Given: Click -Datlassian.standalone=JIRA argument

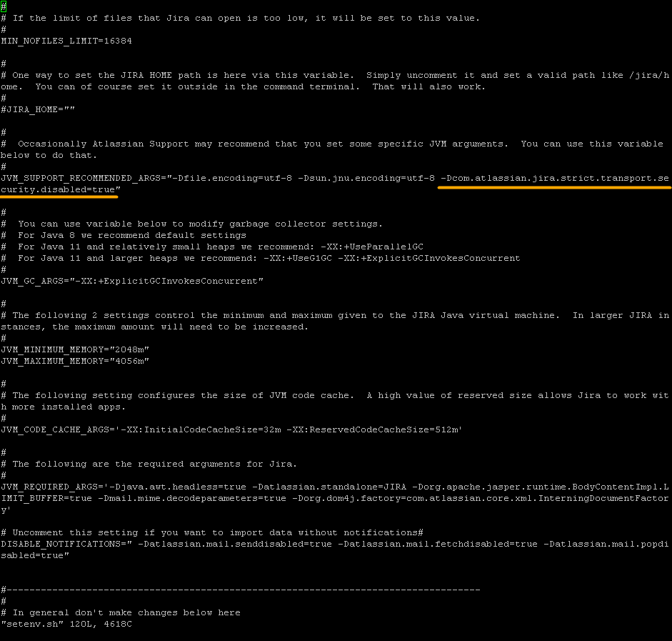Looking at the screenshot, I should pos(329,487).
